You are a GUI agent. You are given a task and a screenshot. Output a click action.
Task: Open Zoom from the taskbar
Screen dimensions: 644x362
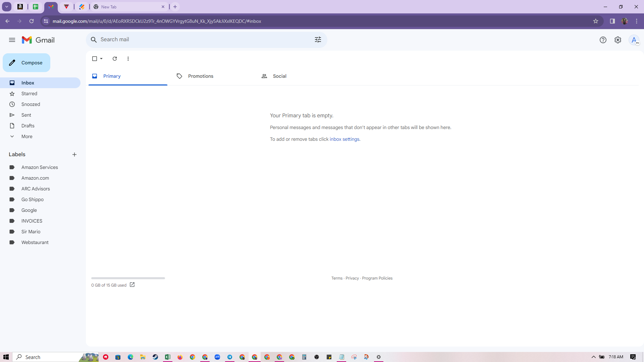click(217, 357)
